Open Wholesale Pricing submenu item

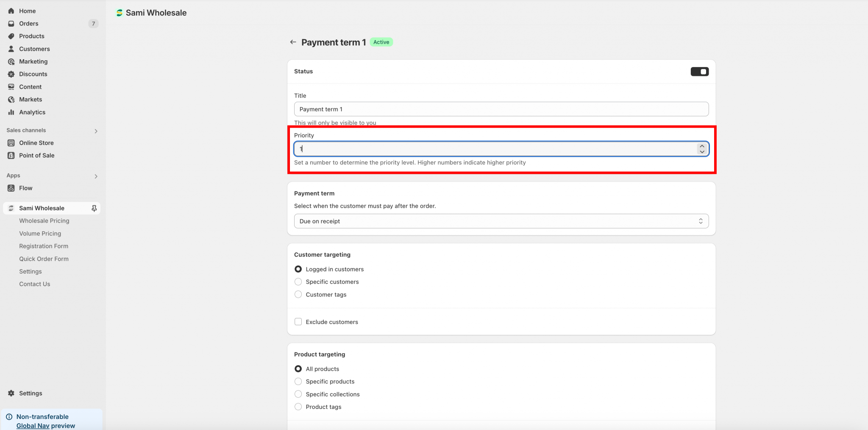[44, 221]
